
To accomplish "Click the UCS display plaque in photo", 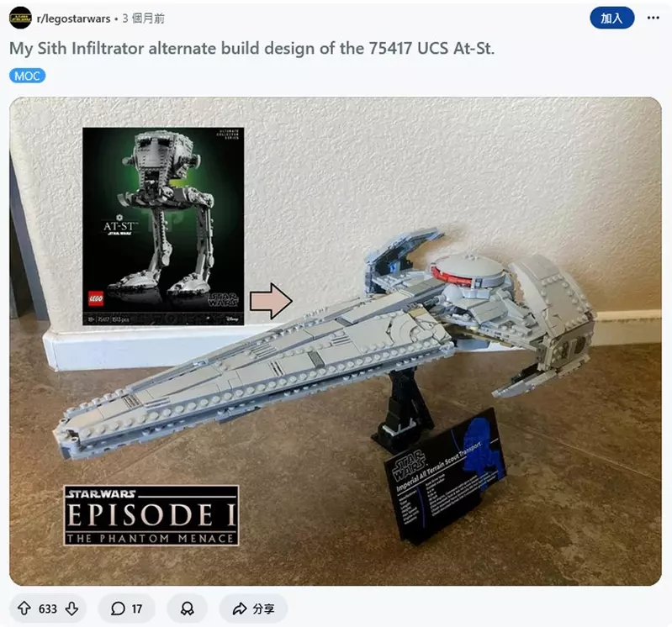I will pyautogui.click(x=445, y=476).
